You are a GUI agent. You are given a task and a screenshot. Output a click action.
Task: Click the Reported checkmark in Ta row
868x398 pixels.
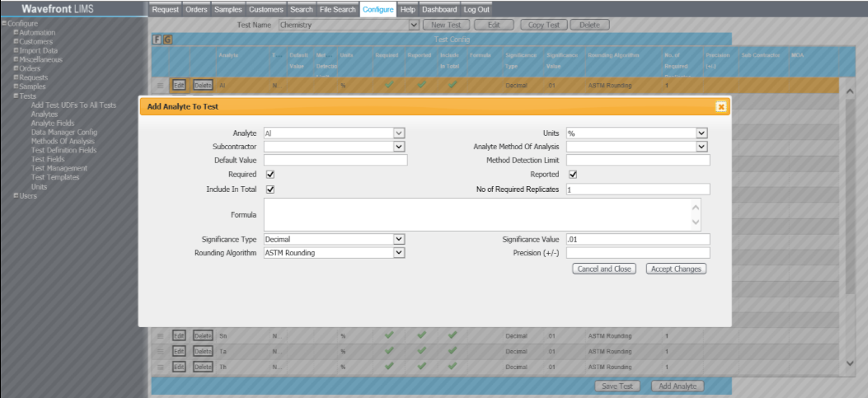click(421, 350)
